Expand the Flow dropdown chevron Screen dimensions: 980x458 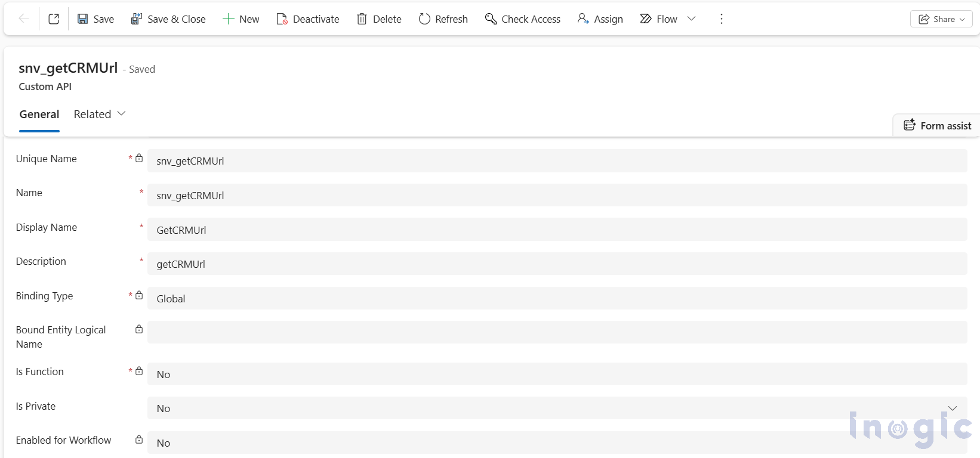click(692, 19)
